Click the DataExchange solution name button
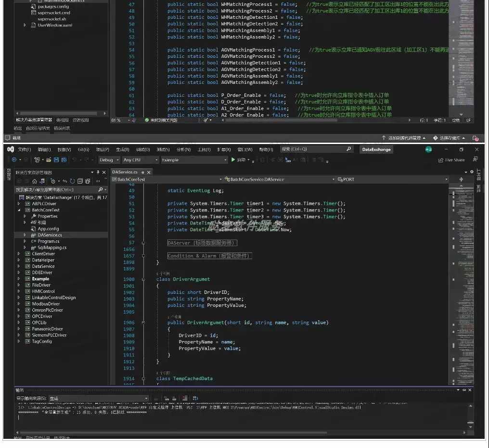 click(x=376, y=149)
